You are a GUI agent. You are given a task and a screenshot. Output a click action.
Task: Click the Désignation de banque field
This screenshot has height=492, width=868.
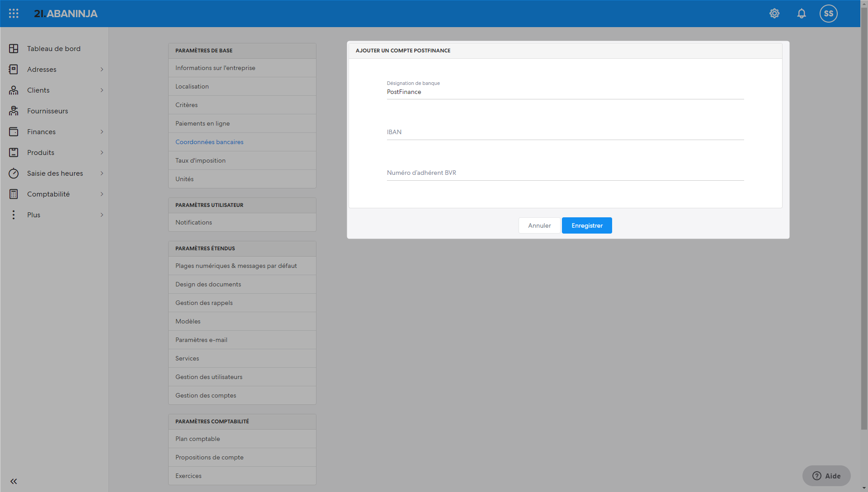(x=565, y=92)
